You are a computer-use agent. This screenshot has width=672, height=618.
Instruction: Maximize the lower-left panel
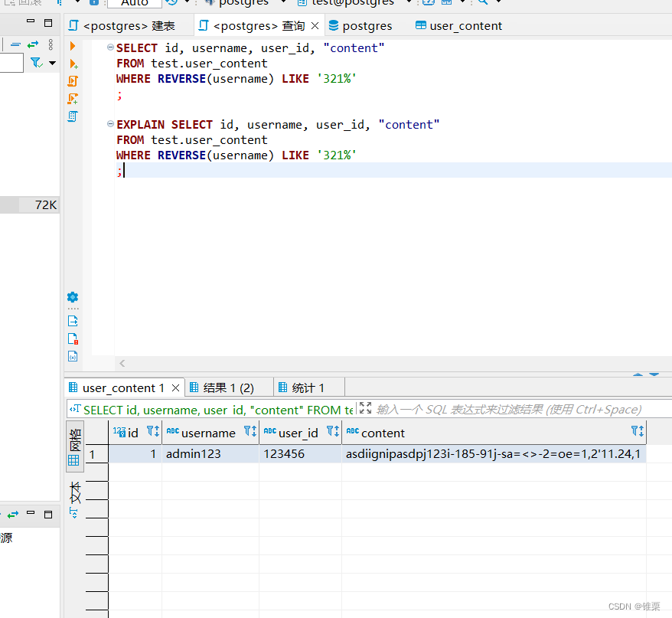[x=48, y=514]
